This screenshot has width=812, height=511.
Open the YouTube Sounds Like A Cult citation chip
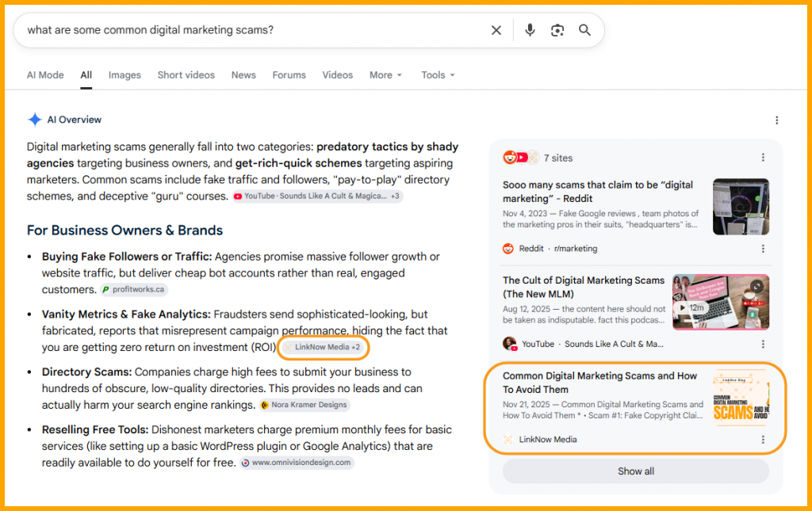click(317, 196)
